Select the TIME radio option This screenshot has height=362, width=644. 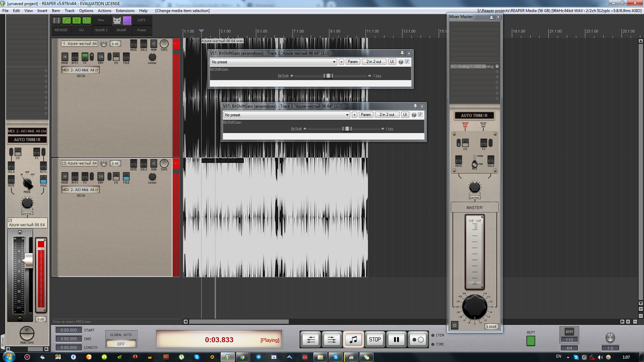tap(433, 345)
